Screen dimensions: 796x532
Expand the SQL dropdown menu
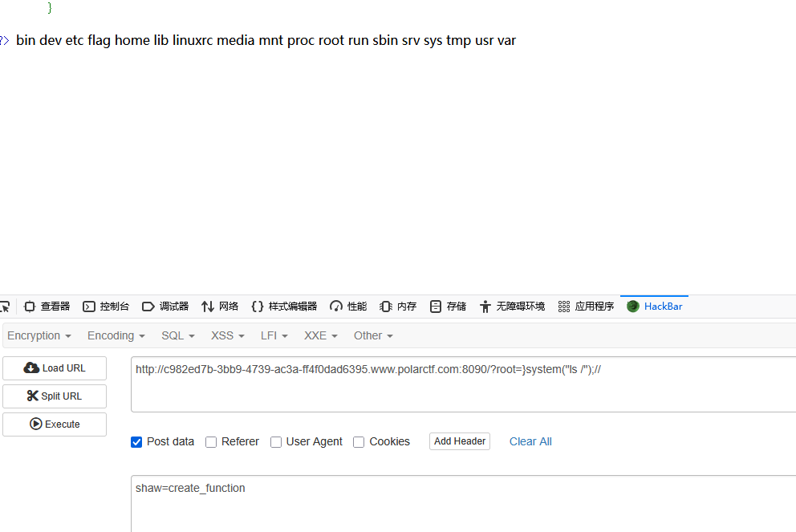tap(178, 335)
